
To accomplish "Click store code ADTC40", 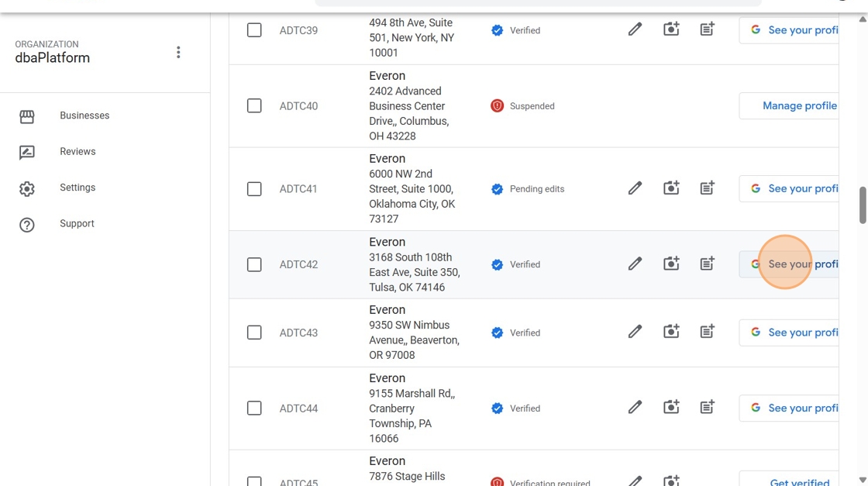I will pyautogui.click(x=298, y=105).
